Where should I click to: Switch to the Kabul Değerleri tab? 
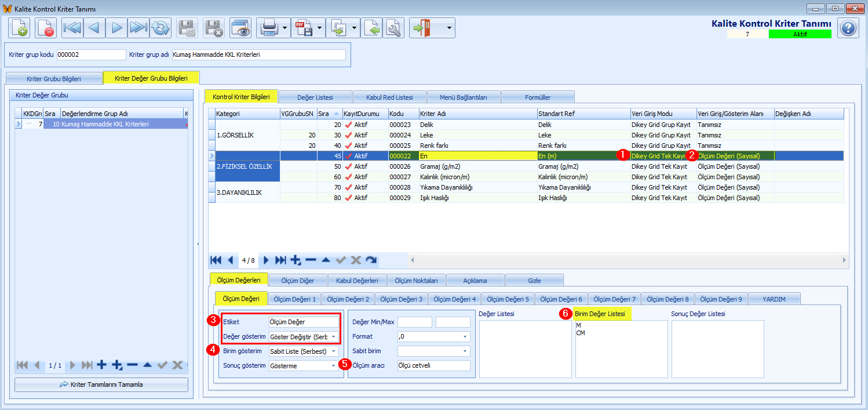click(x=357, y=281)
